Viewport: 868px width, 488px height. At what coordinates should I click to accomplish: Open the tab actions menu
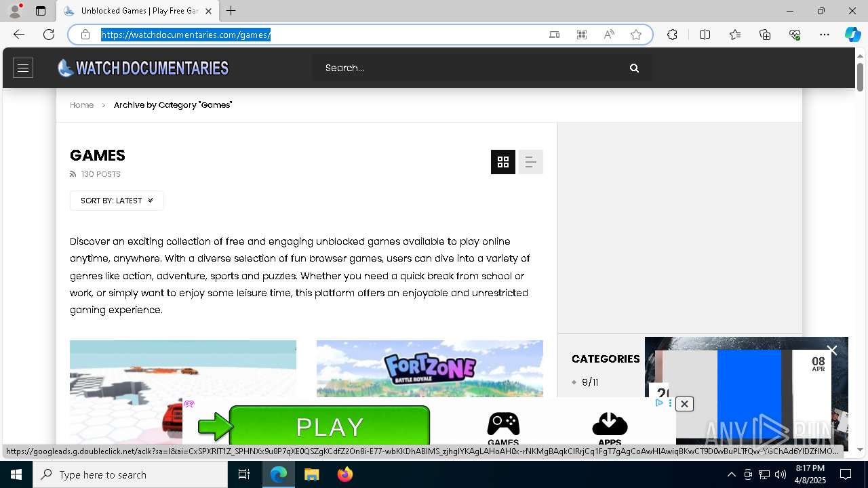[x=41, y=11]
